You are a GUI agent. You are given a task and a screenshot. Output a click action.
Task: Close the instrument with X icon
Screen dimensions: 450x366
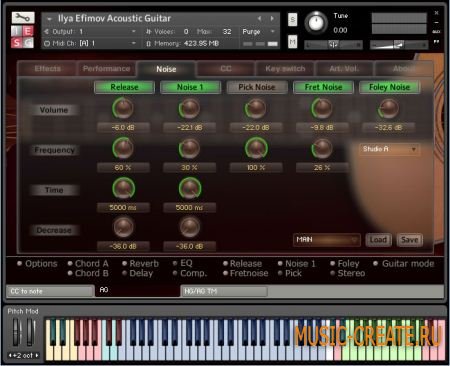[436, 13]
